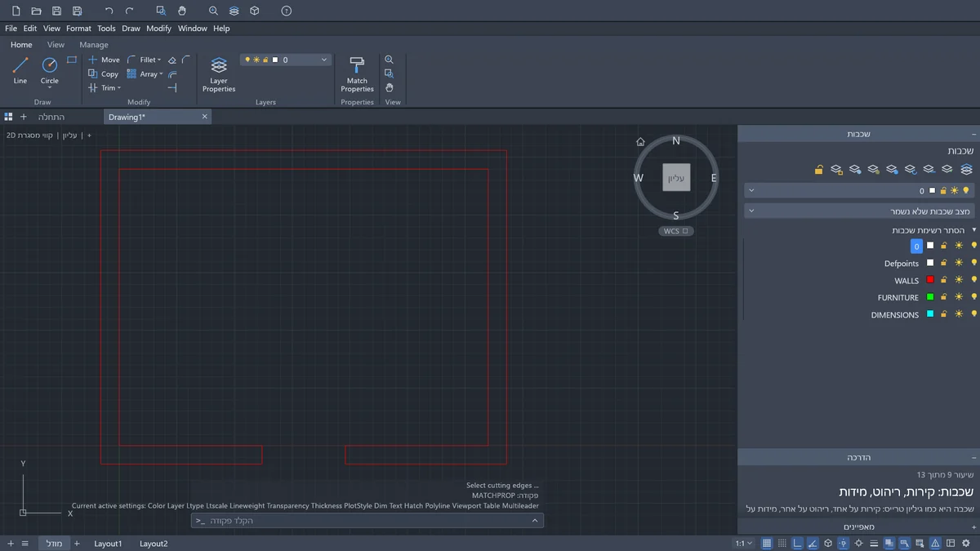Screen dimensions: 980x551
Task: Expand the Fillet options arrow
Action: coord(159,60)
